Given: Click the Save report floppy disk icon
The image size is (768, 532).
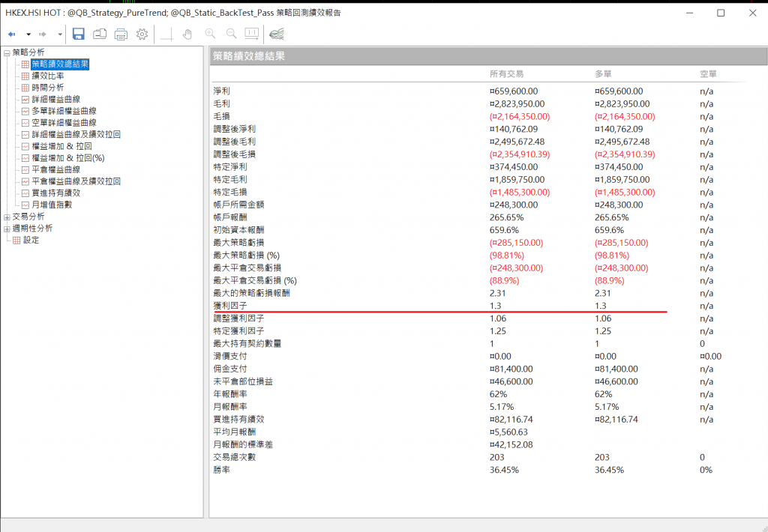Looking at the screenshot, I should (x=79, y=34).
